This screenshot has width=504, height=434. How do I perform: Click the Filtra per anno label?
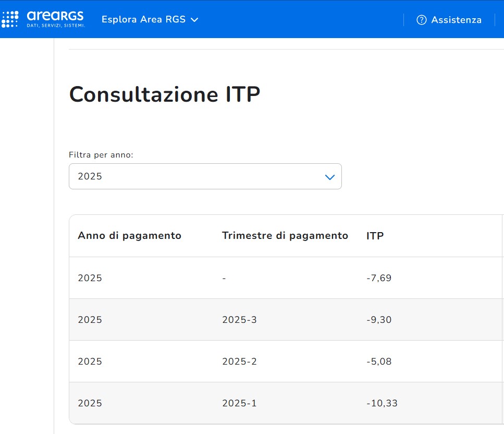pos(101,155)
